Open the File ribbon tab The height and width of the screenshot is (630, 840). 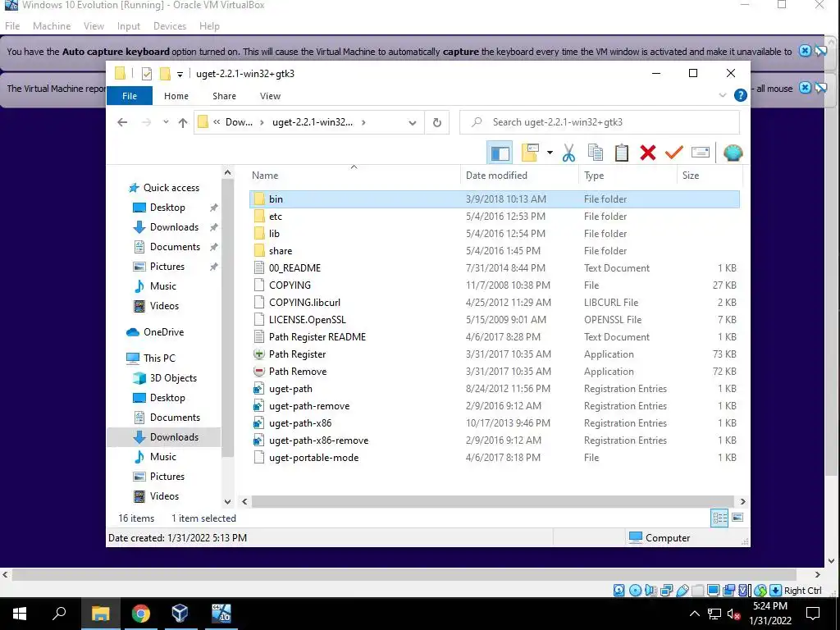point(130,96)
